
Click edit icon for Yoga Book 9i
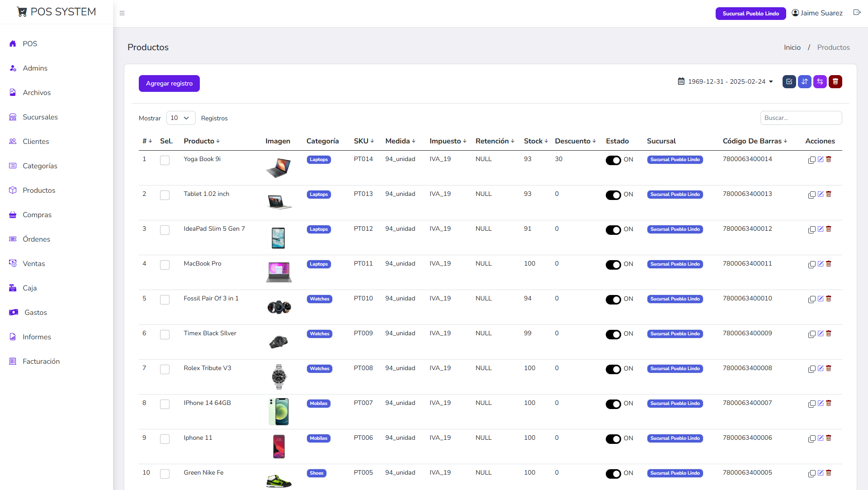click(x=821, y=159)
